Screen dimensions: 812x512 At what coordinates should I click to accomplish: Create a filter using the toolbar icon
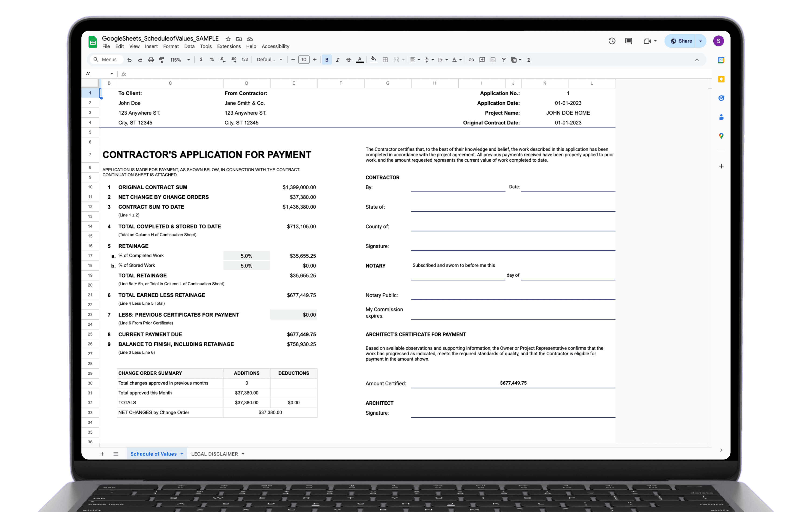click(x=503, y=60)
